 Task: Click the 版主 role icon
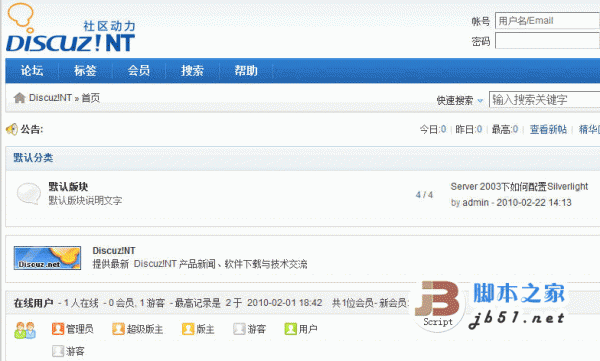tap(188, 329)
